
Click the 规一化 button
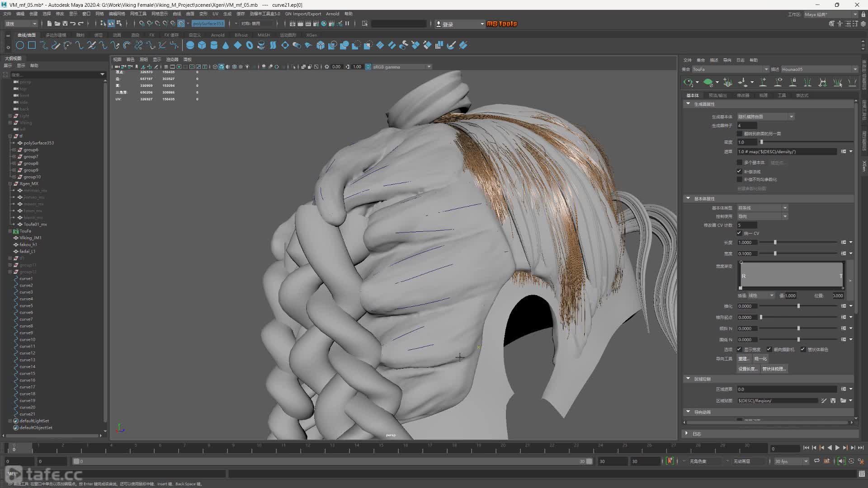point(760,359)
